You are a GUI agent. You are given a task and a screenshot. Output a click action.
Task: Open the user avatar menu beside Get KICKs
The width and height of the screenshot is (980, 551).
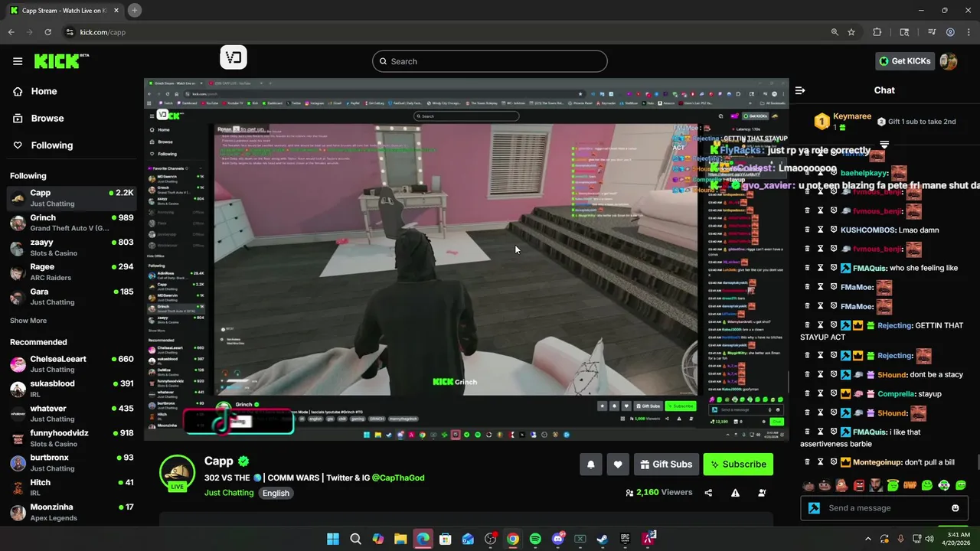click(949, 61)
